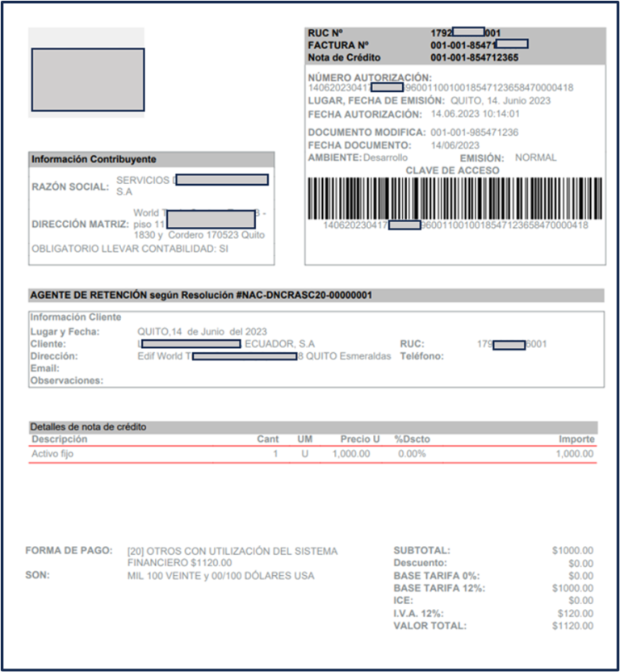Click the gray logo placeholder box

click(87, 79)
